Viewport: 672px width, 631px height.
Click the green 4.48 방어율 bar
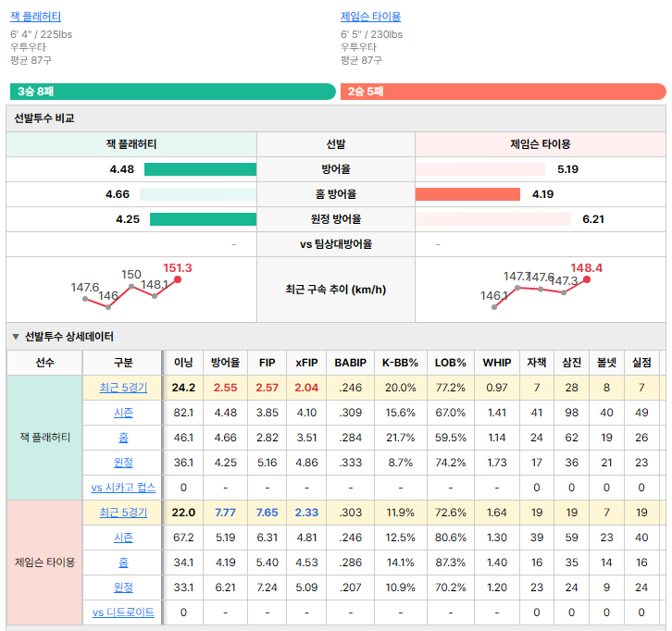point(200,169)
